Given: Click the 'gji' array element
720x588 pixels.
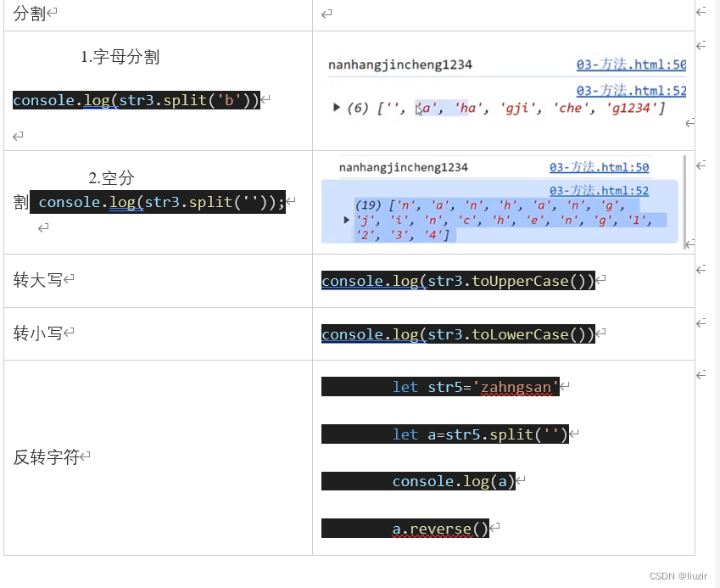Looking at the screenshot, I should pyautogui.click(x=518, y=108).
